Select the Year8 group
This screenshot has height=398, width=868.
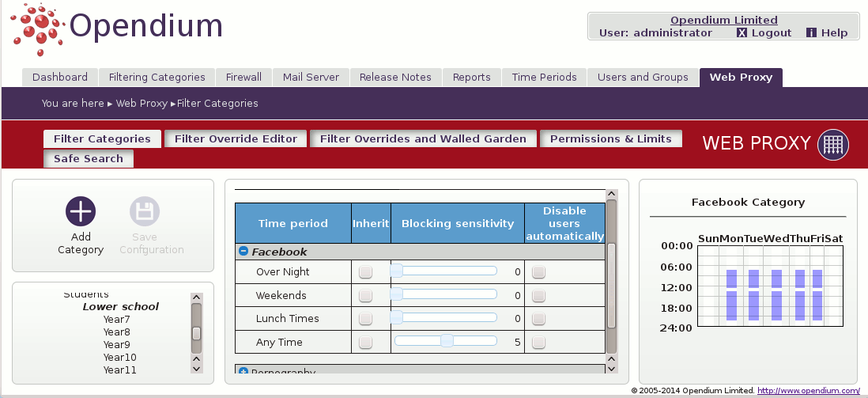tap(116, 332)
